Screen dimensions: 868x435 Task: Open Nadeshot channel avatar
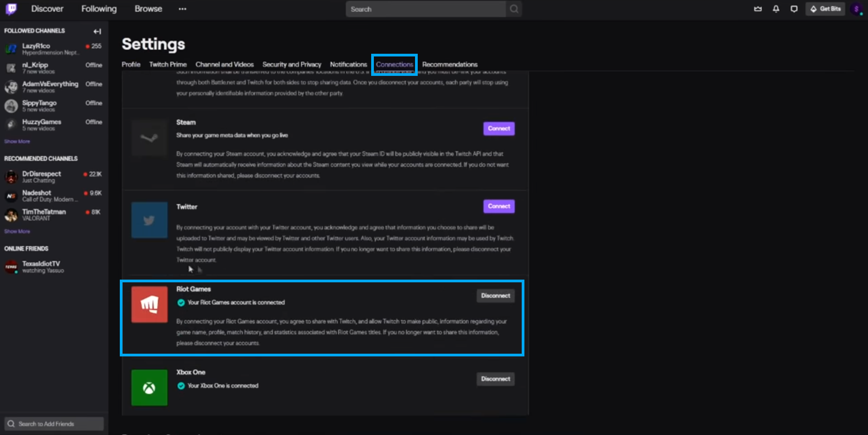point(11,196)
